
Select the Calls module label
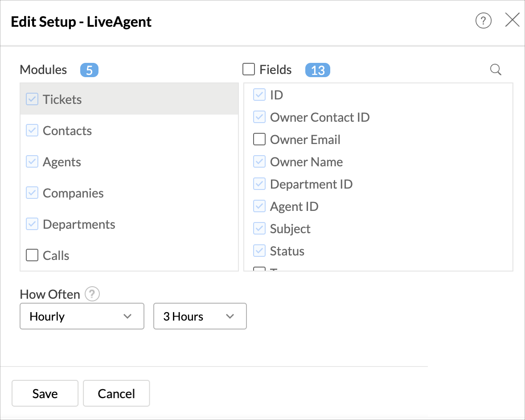56,255
